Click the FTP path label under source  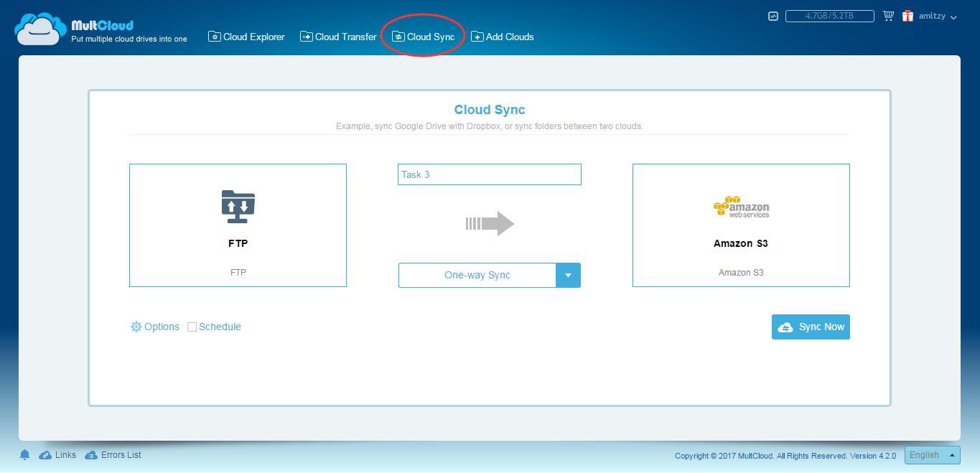tap(238, 273)
